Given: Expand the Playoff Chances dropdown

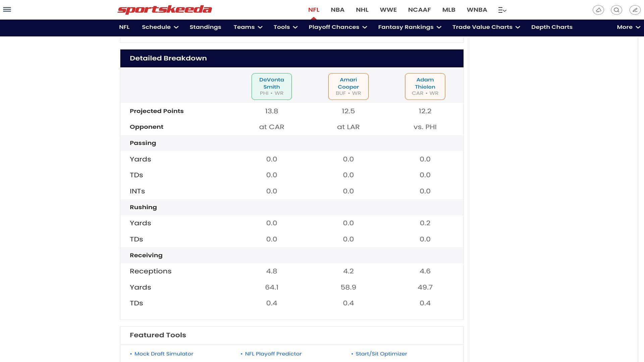Looking at the screenshot, I should click(338, 27).
